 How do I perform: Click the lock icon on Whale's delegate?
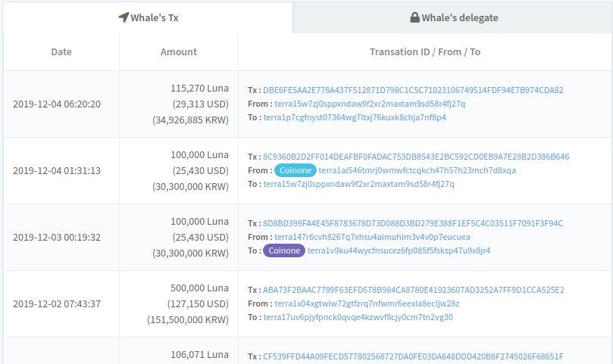pyautogui.click(x=414, y=17)
